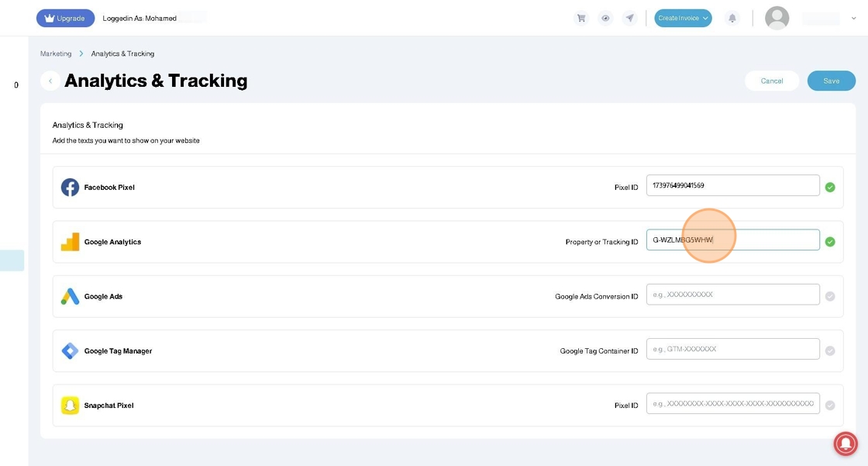Toggle the Facebook Pixel green checkmark

point(830,188)
